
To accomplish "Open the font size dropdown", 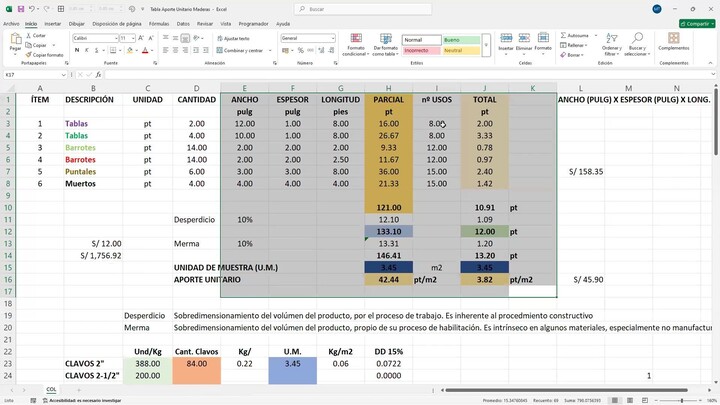I will (x=133, y=38).
